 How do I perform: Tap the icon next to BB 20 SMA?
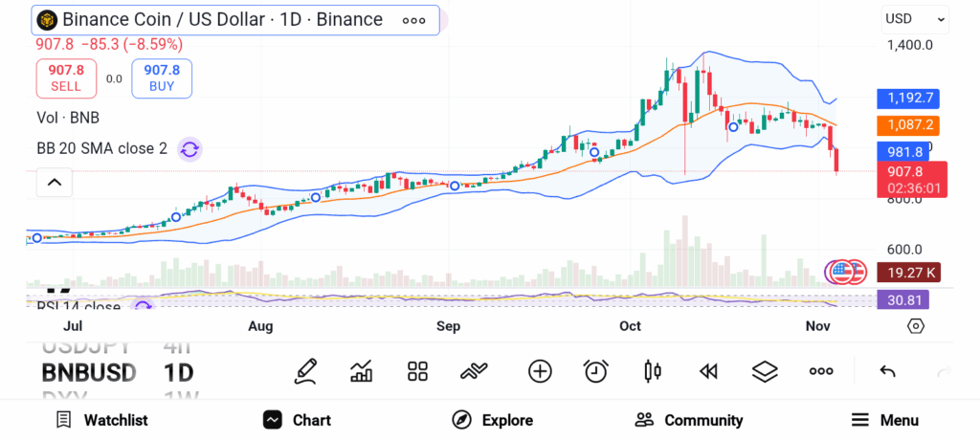189,148
